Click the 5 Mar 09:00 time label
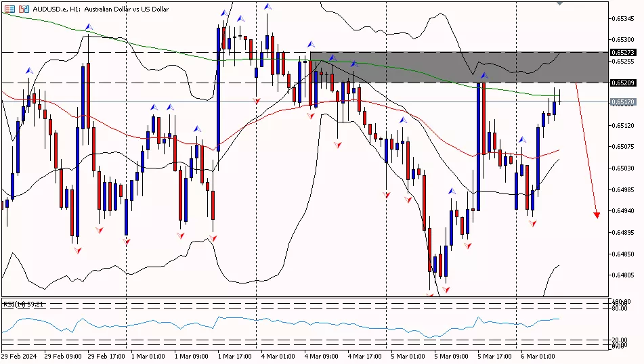The image size is (644, 364). click(452, 356)
